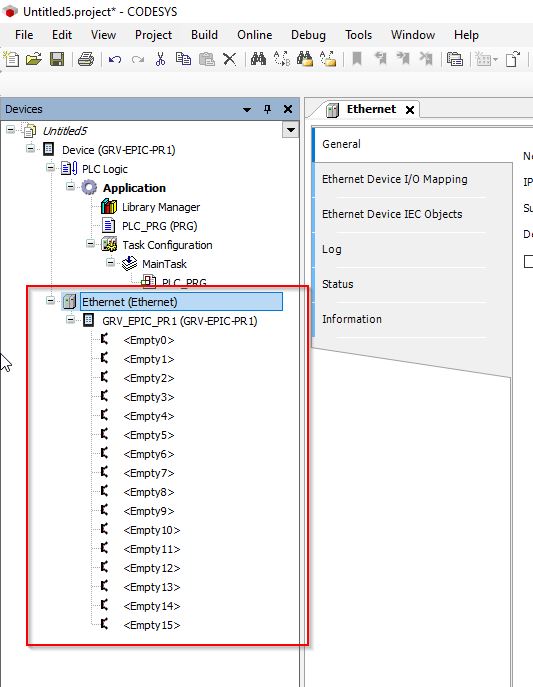Save the project with the floppy icon
This screenshot has height=687, width=533.
pos(57,59)
